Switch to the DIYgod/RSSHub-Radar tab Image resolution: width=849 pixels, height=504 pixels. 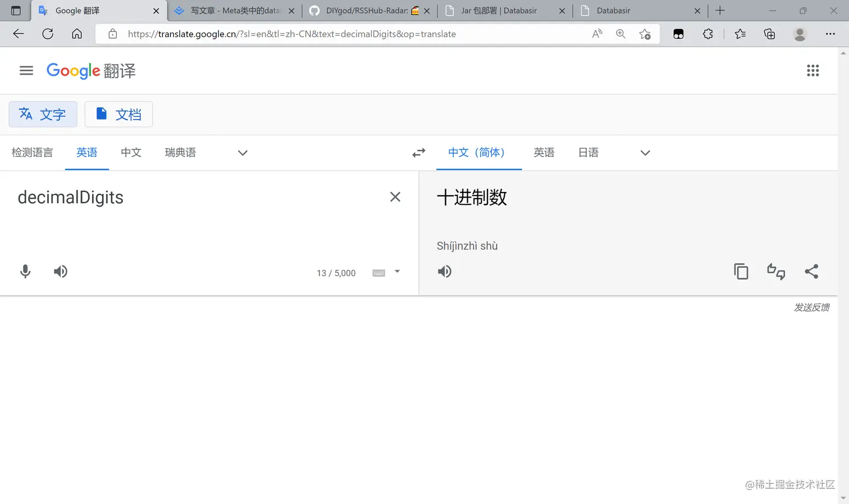click(x=371, y=11)
